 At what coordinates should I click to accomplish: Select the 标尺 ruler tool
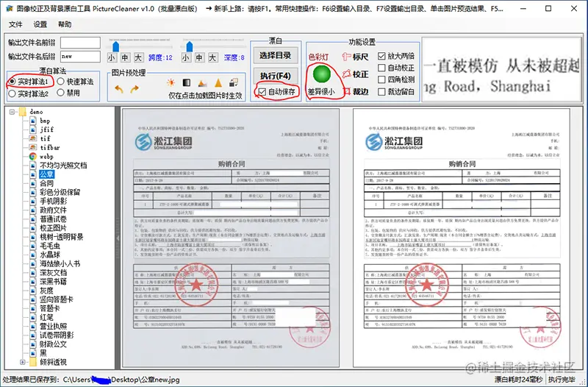tap(356, 57)
